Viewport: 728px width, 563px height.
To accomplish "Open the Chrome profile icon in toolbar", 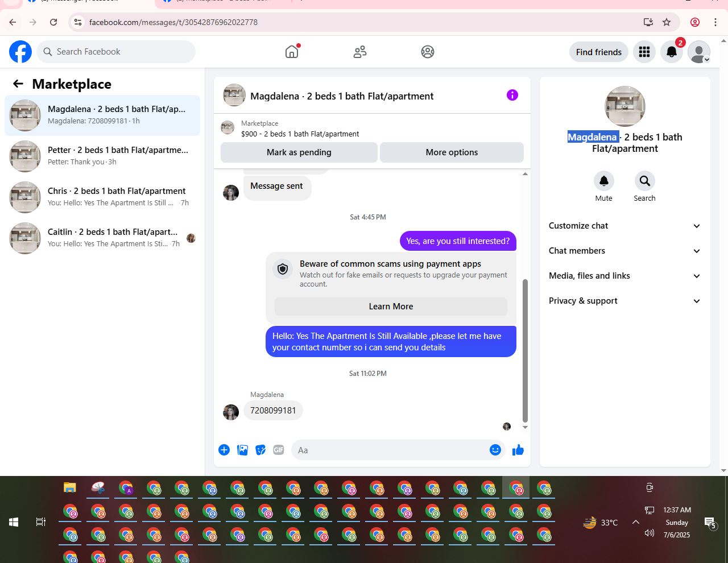I will tap(695, 22).
